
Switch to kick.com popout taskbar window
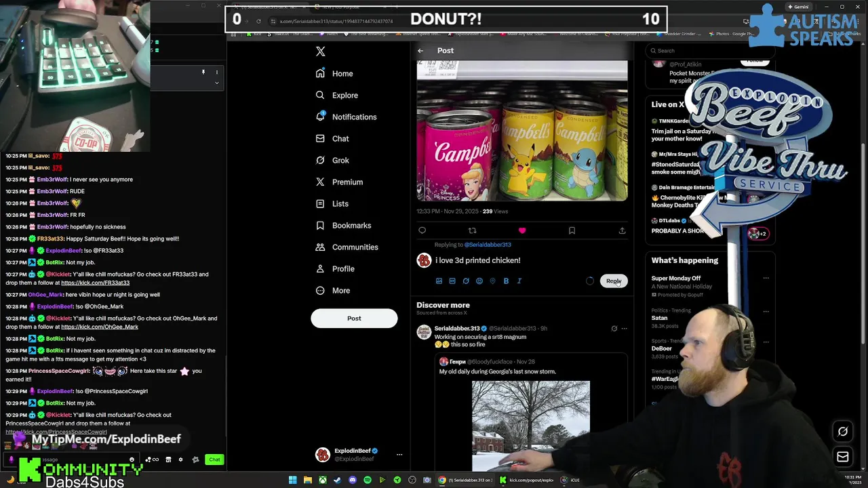(x=527, y=480)
